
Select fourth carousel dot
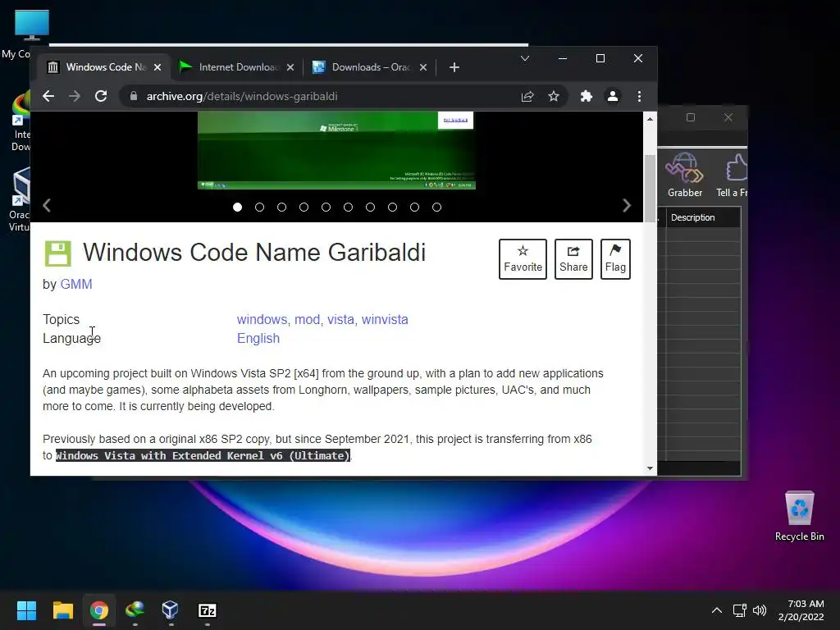[x=304, y=208]
